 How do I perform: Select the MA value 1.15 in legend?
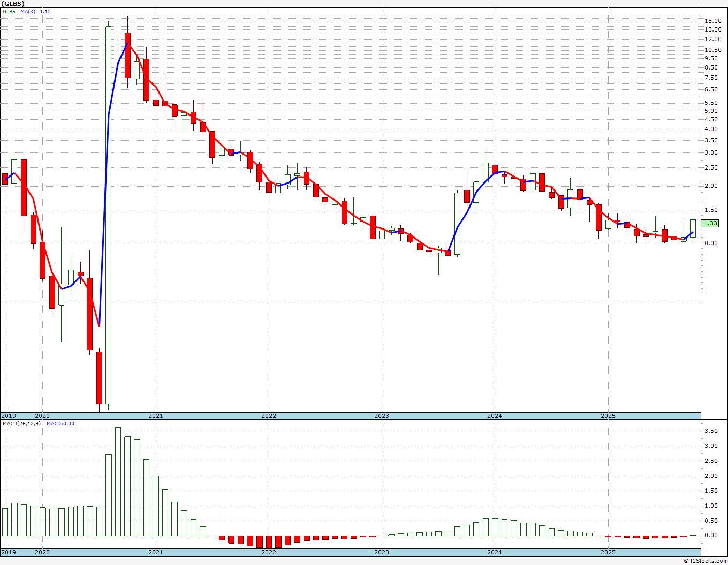pos(45,11)
